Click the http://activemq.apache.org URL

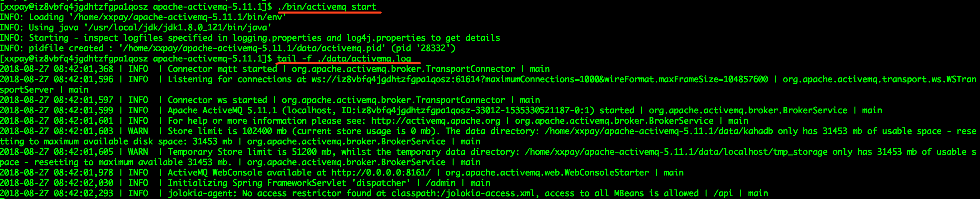[x=435, y=121]
